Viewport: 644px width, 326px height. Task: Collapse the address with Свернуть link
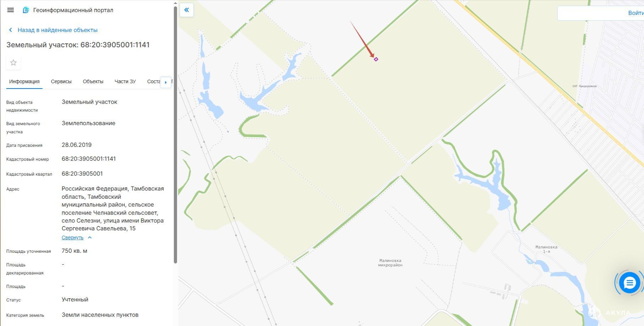pyautogui.click(x=72, y=237)
